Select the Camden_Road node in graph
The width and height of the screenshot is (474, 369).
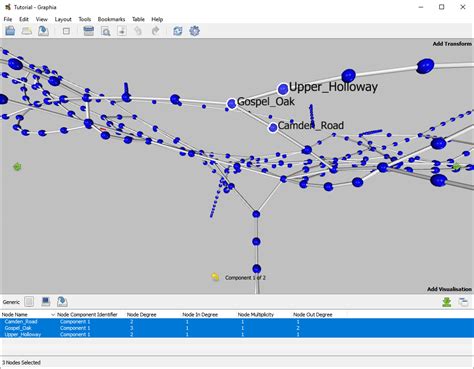[x=273, y=127]
